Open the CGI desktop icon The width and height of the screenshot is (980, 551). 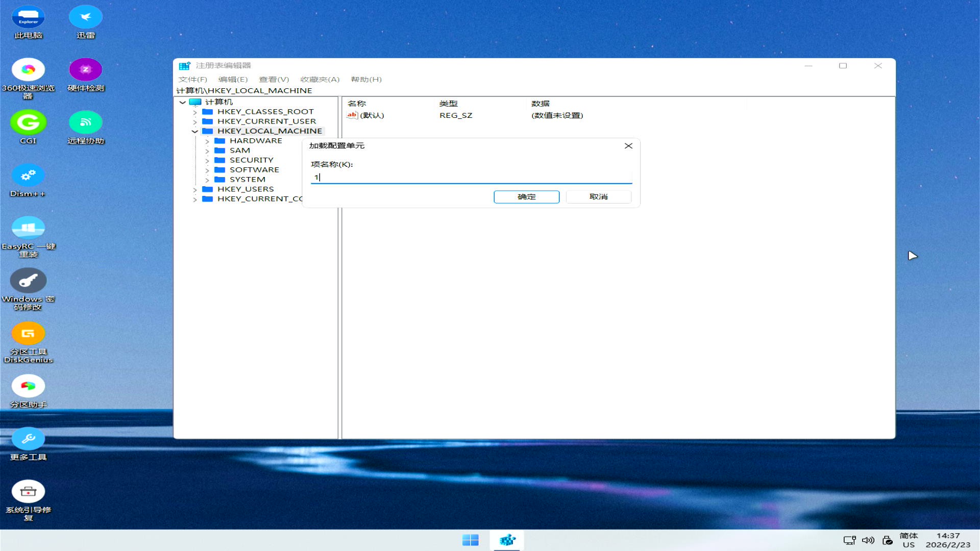(28, 123)
